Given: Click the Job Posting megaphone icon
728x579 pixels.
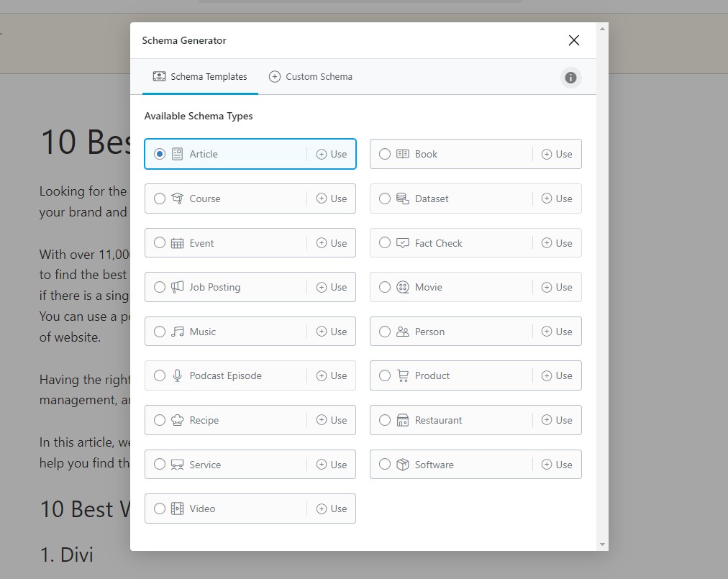Looking at the screenshot, I should pos(178,287).
